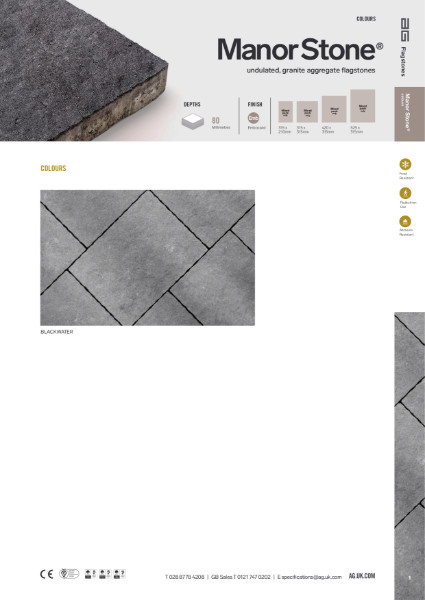The width and height of the screenshot is (425, 600).
Task: Click the 'undulated, granite aggregate flagstones' subtitle
Action: point(311,70)
